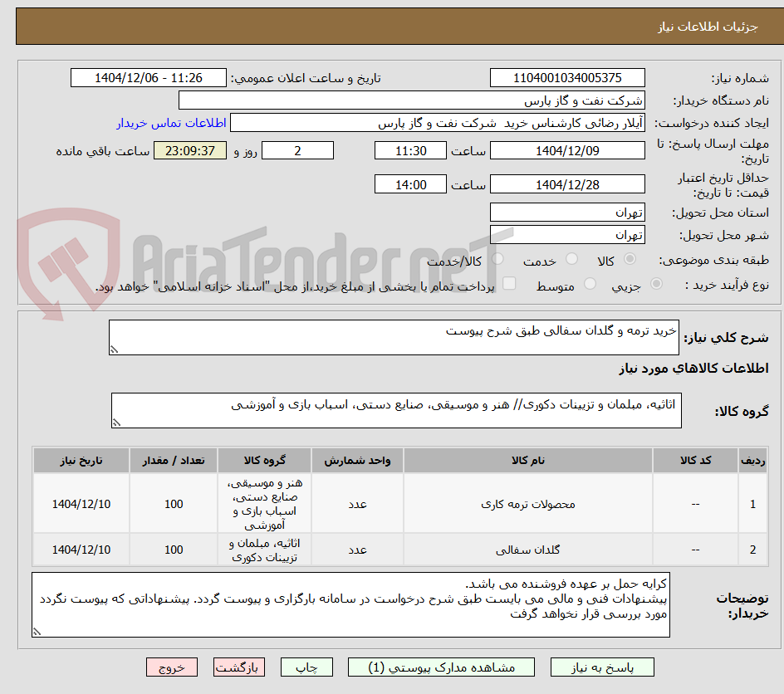
Task: Open اطلاعات تماس خریدار link
Action: click(171, 123)
